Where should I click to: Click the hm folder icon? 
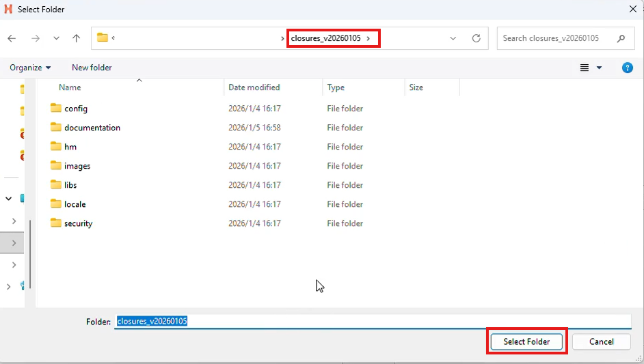pyautogui.click(x=56, y=146)
